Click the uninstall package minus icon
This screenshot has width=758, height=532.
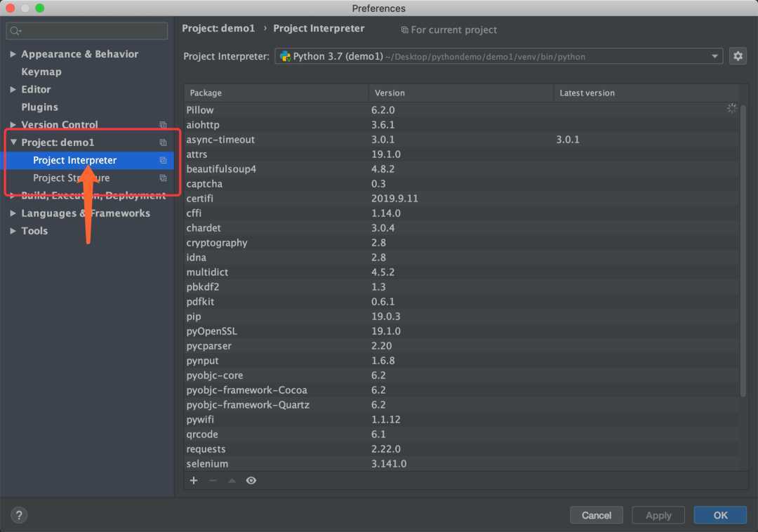pyautogui.click(x=213, y=480)
